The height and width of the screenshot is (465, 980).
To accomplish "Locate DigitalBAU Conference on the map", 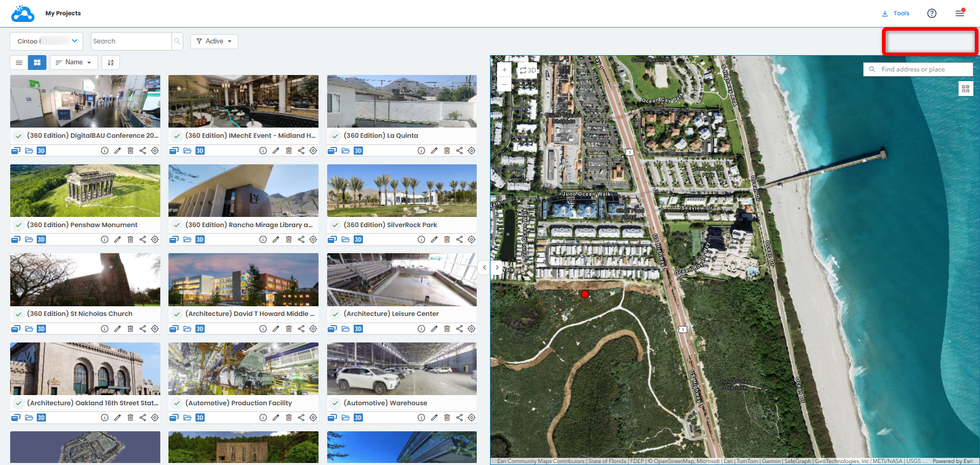I will [155, 151].
